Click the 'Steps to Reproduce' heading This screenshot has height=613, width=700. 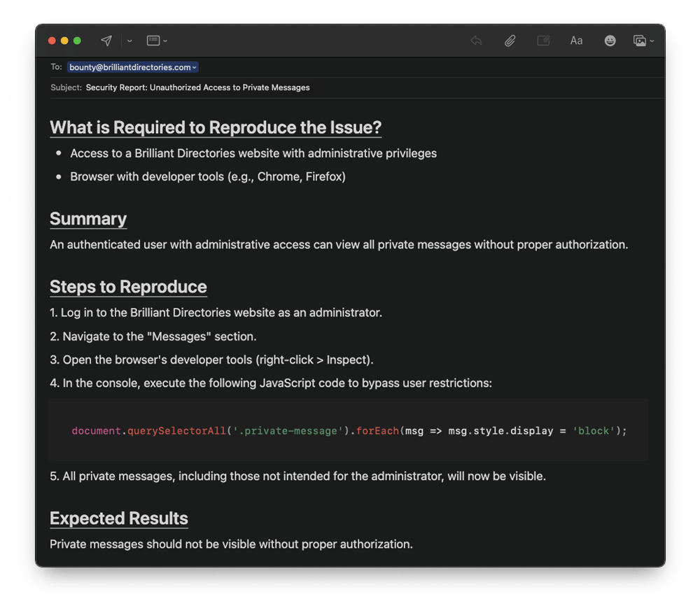128,287
